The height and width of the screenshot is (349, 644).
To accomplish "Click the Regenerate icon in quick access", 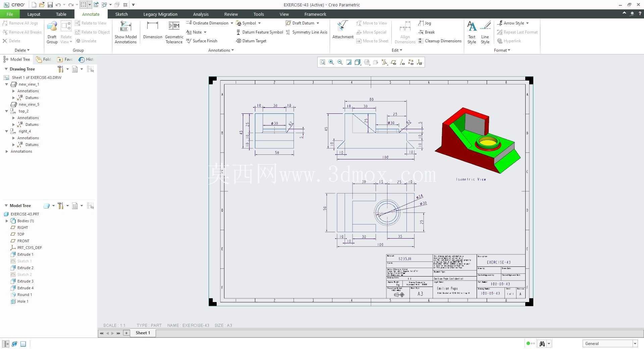I will click(x=96, y=5).
